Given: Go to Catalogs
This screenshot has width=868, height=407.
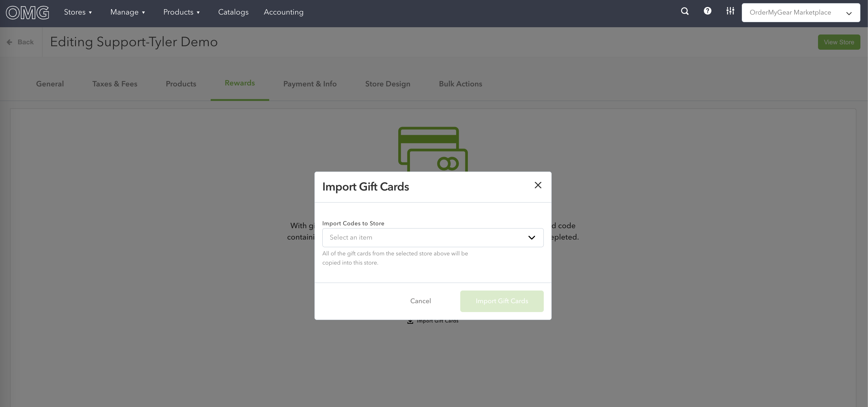Looking at the screenshot, I should [x=233, y=12].
